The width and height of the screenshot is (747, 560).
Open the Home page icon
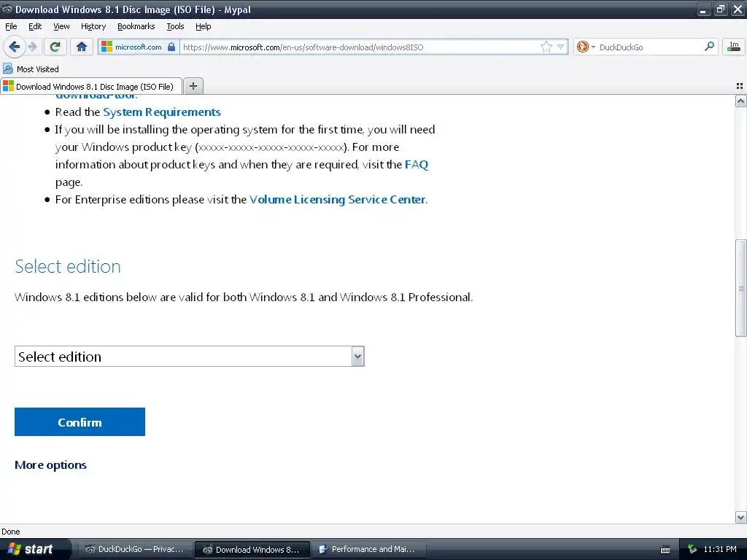(x=82, y=47)
